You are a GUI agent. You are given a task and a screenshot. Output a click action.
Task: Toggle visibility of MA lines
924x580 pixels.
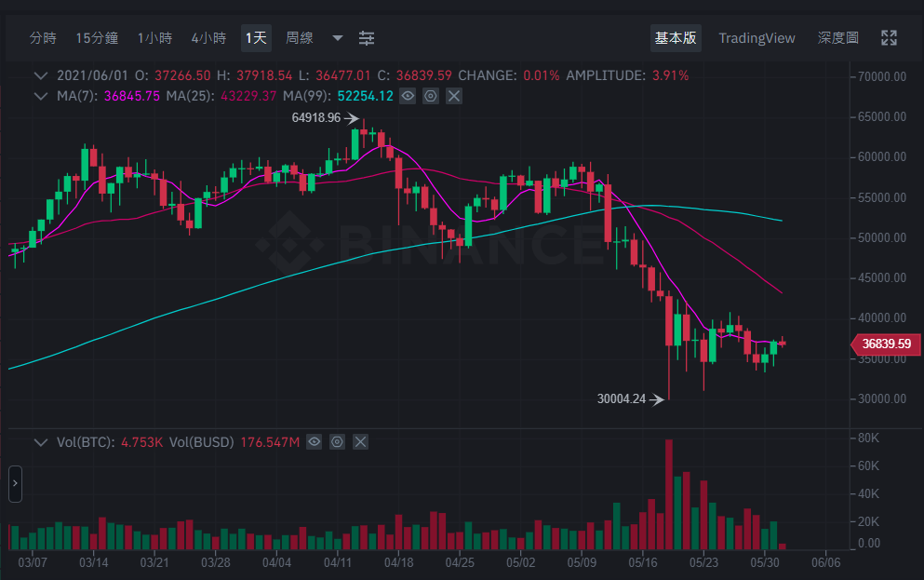(x=408, y=96)
